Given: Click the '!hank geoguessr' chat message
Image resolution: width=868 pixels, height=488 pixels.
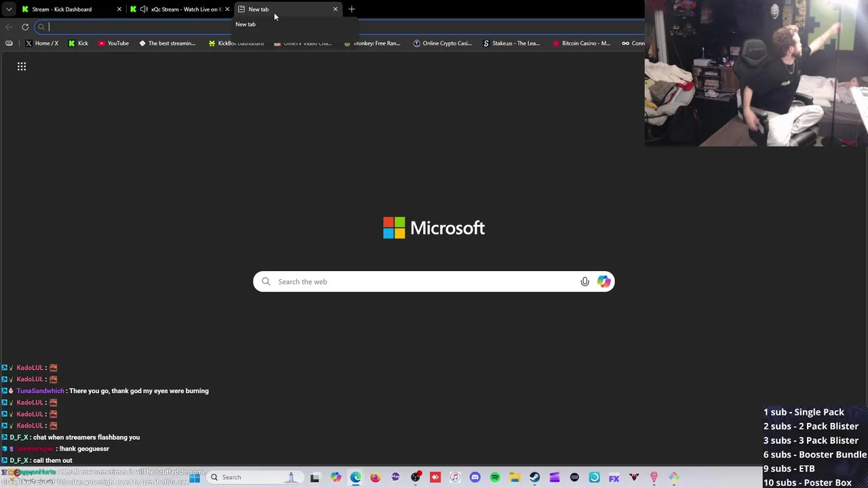Looking at the screenshot, I should [x=84, y=449].
